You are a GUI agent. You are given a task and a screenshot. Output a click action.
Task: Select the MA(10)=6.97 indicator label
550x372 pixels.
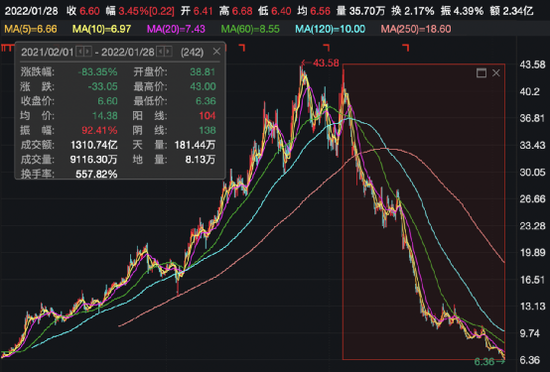(102, 29)
